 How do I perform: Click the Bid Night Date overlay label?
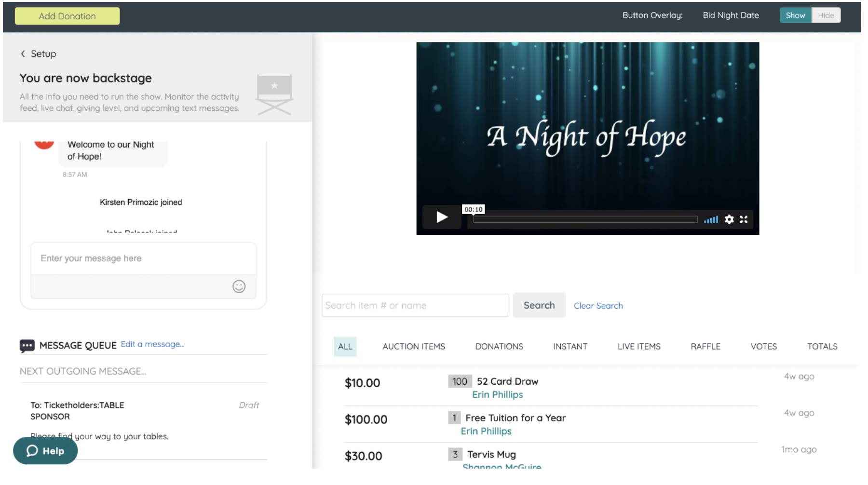pos(731,15)
